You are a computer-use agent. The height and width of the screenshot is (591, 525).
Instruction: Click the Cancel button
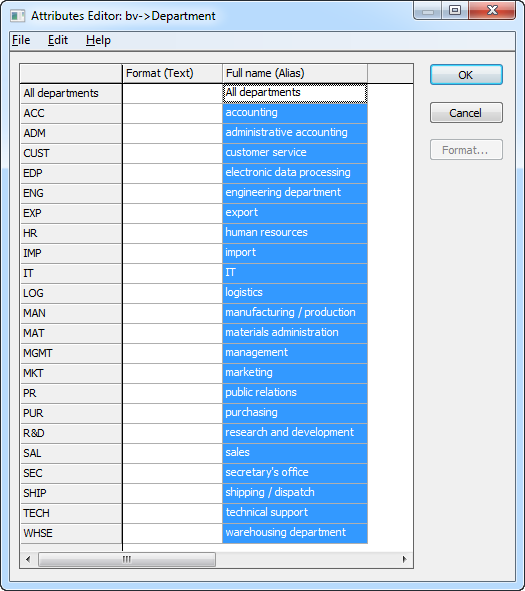466,113
